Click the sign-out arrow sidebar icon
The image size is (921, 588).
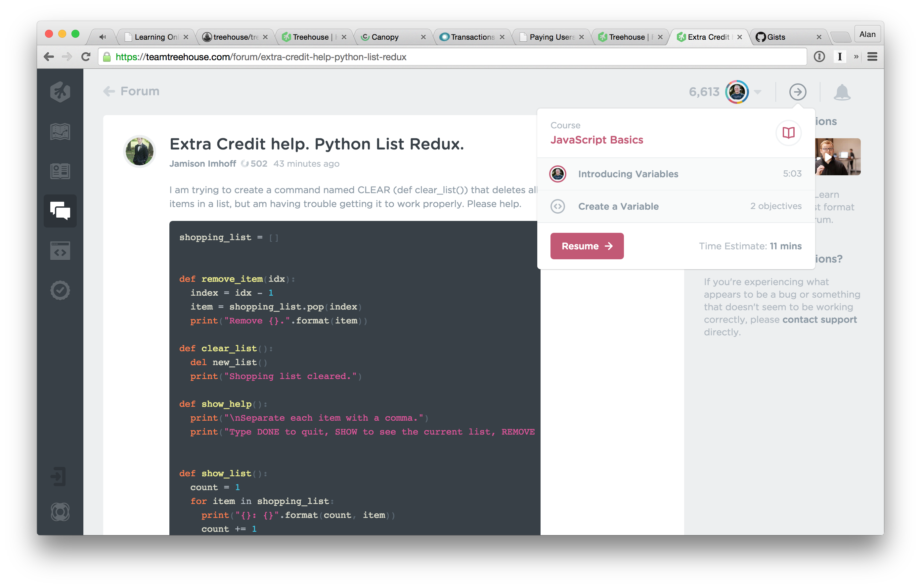[x=59, y=476]
